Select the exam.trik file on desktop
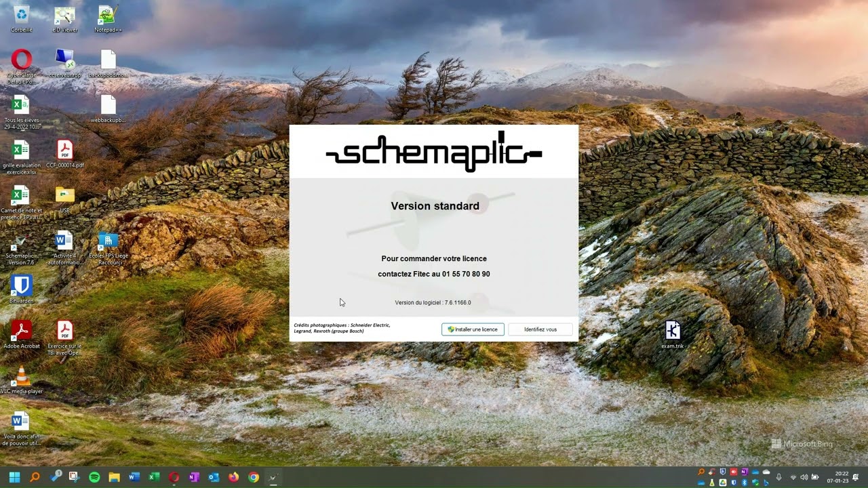868x488 pixels. click(x=673, y=335)
